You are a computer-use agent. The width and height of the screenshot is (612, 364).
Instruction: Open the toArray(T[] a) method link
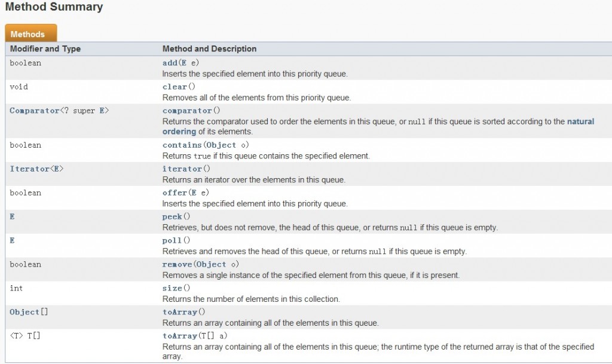pyautogui.click(x=179, y=336)
